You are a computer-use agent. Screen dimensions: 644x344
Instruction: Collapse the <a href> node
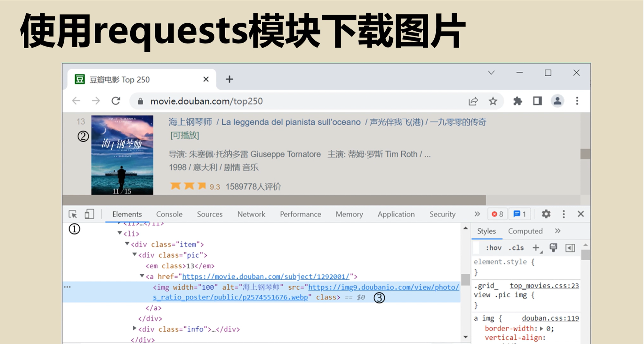142,276
